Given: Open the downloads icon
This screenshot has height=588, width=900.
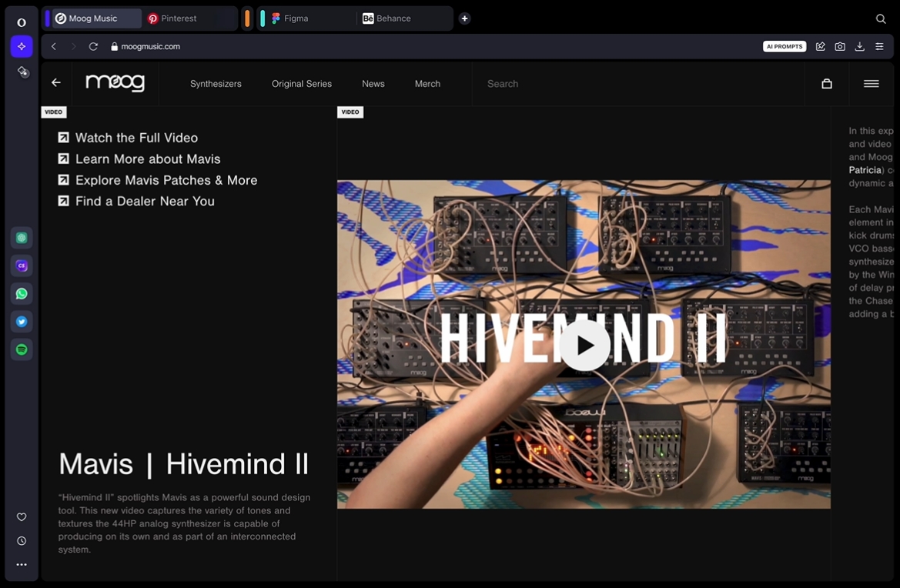Looking at the screenshot, I should (859, 46).
